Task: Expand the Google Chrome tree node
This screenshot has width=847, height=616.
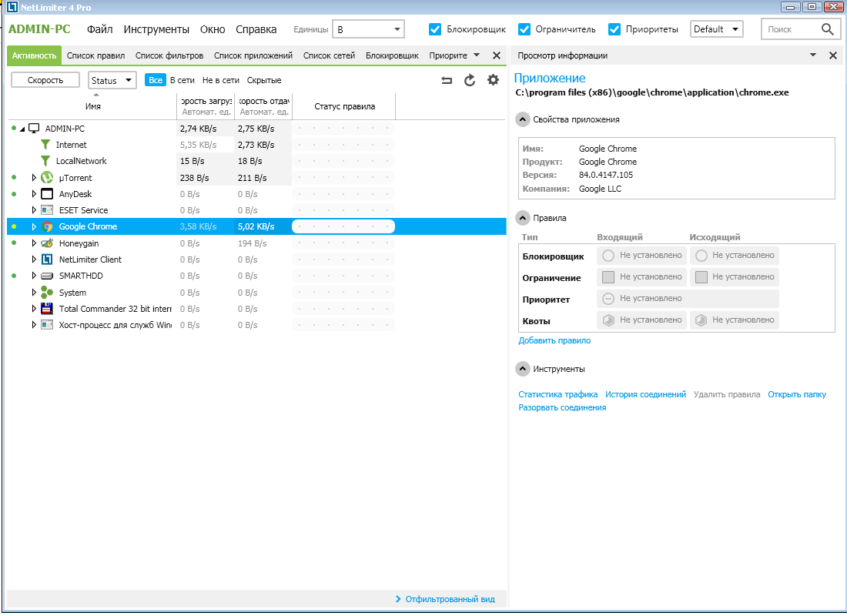Action: [34, 227]
